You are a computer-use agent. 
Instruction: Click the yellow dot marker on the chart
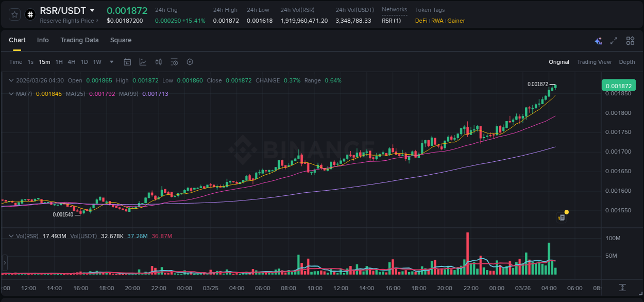pos(566,212)
